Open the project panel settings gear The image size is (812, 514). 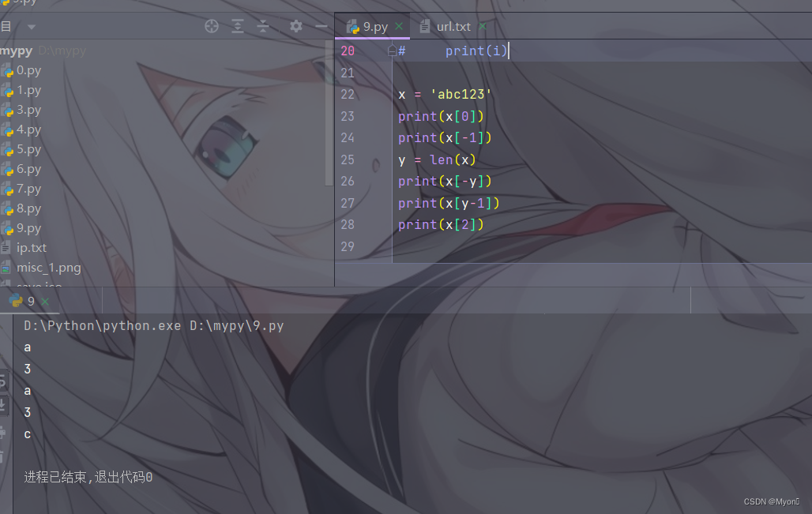pyautogui.click(x=295, y=26)
